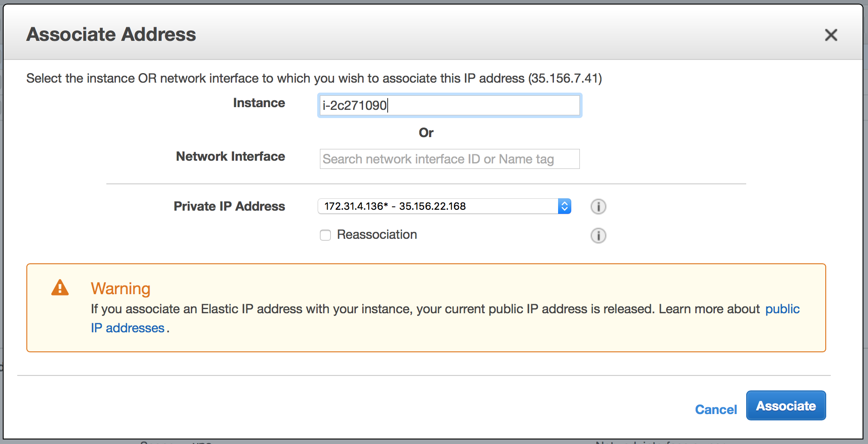Focus the Instance input containing i-2c271090
Image resolution: width=868 pixels, height=444 pixels.
pos(449,105)
